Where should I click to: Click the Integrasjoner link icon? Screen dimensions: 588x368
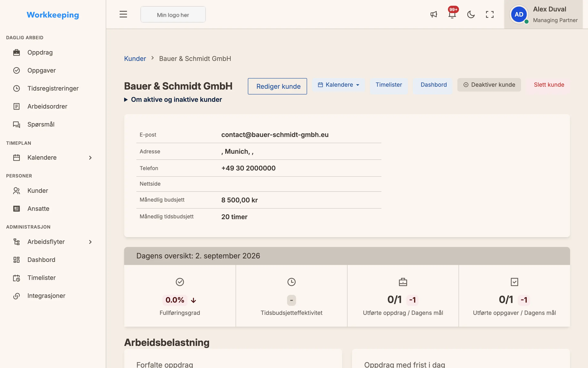pos(17,296)
